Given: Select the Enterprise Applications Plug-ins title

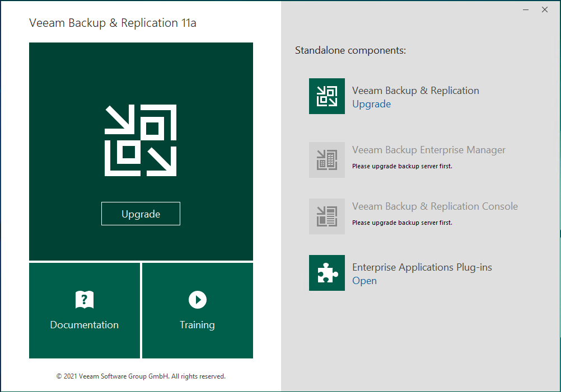Looking at the screenshot, I should (422, 267).
